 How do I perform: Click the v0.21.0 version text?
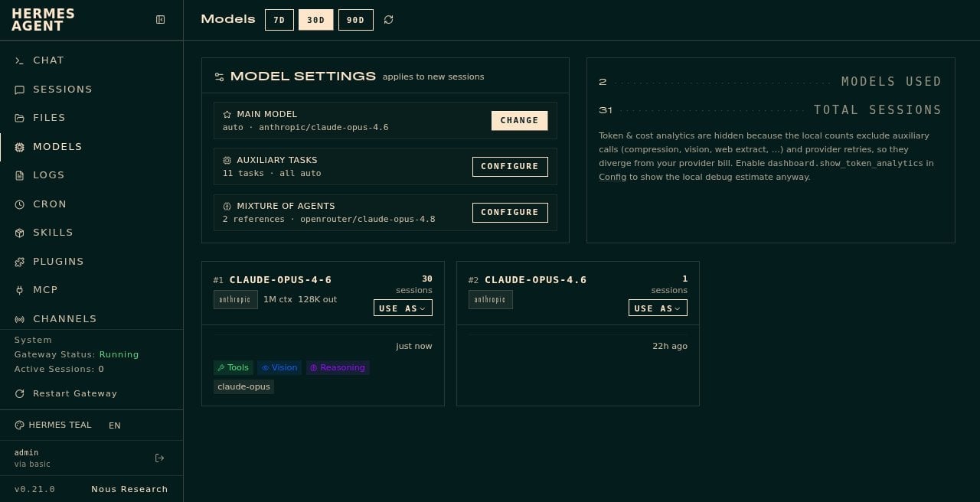click(34, 489)
